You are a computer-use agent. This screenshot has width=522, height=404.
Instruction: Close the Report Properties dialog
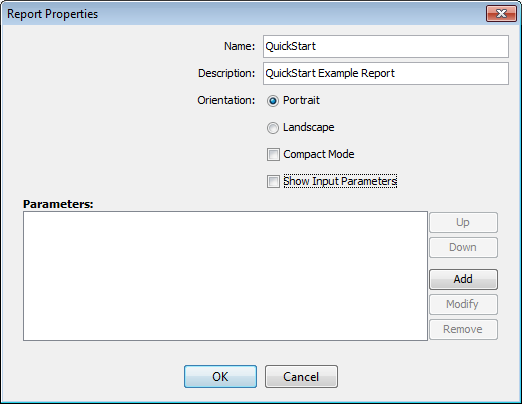[501, 14]
